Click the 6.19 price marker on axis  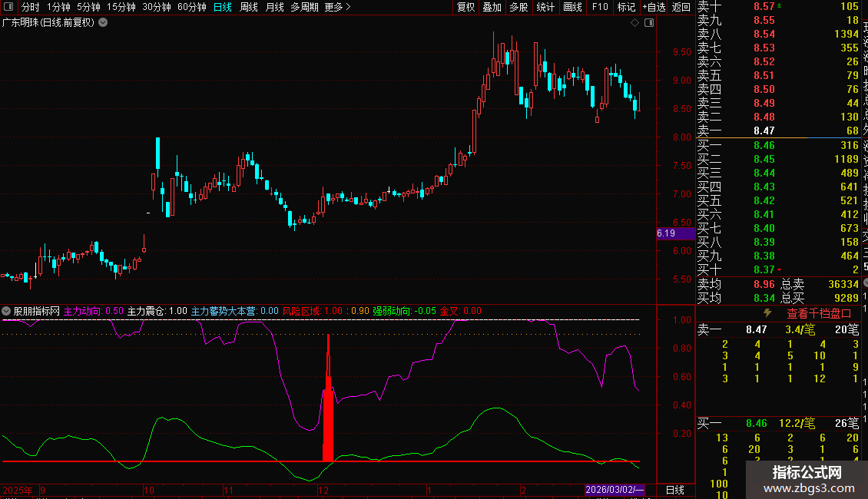[675, 233]
